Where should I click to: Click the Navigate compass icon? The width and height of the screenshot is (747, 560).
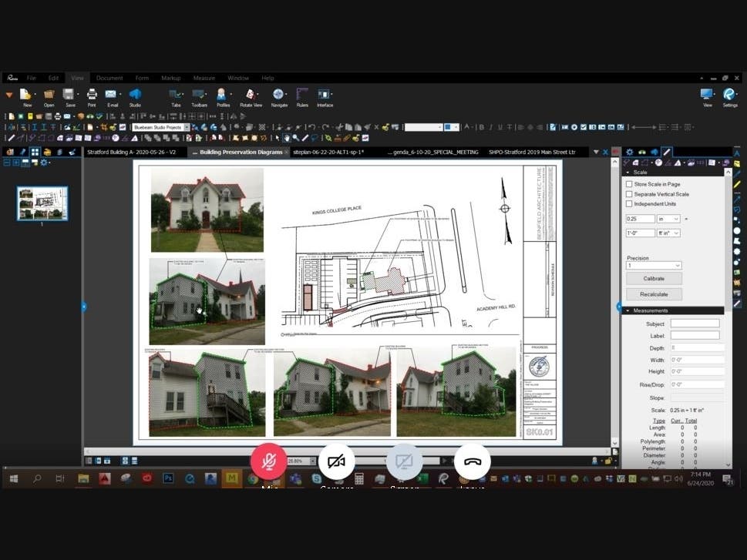[x=278, y=96]
